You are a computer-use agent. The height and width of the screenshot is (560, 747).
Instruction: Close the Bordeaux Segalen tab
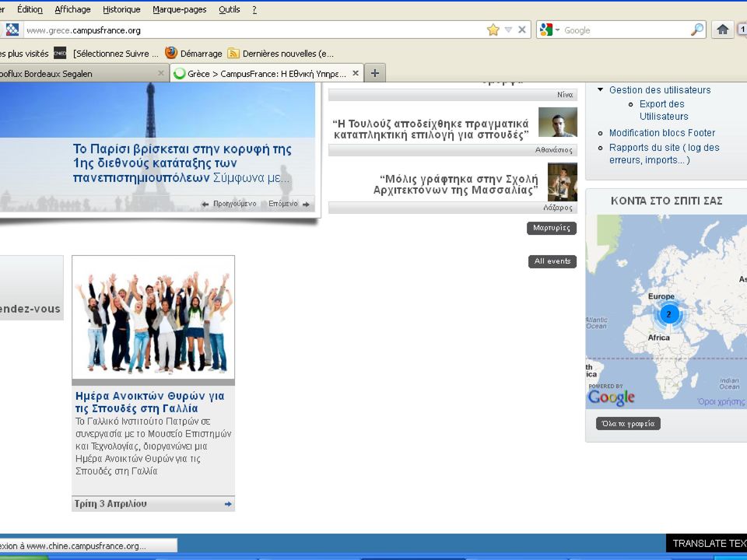(x=160, y=73)
